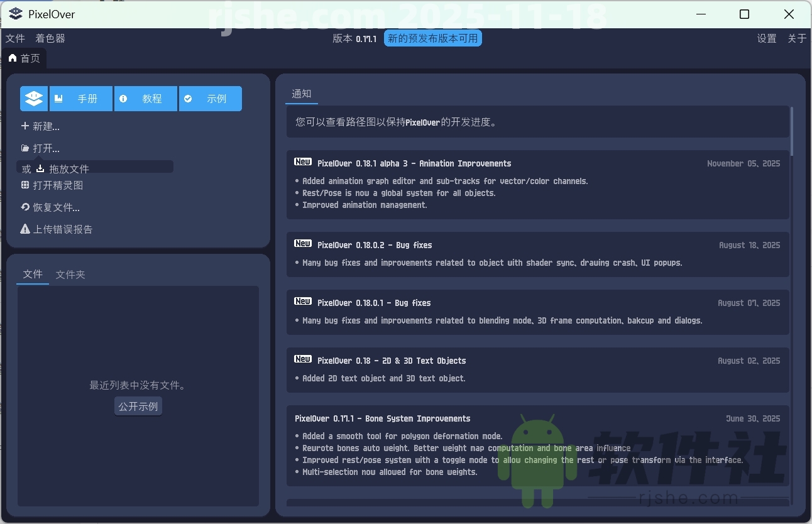The width and height of the screenshot is (812, 524).
Task: Click the folder icon next to 打开...
Action: coord(25,148)
